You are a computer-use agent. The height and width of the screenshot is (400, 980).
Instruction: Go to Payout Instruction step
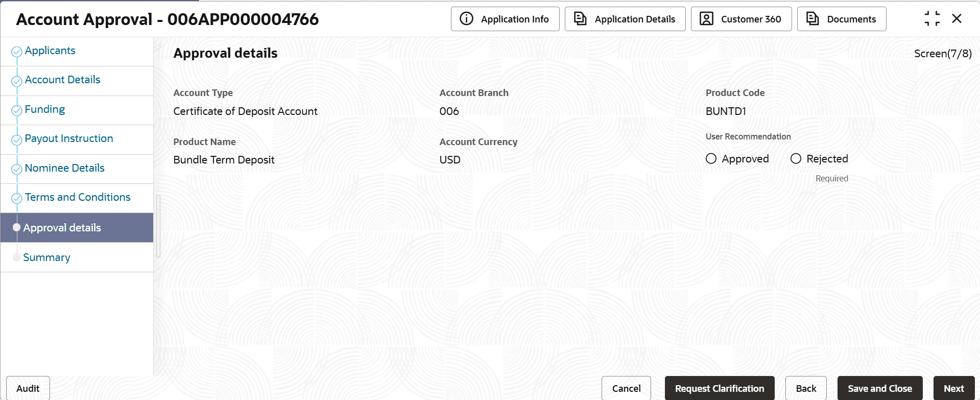tap(69, 138)
